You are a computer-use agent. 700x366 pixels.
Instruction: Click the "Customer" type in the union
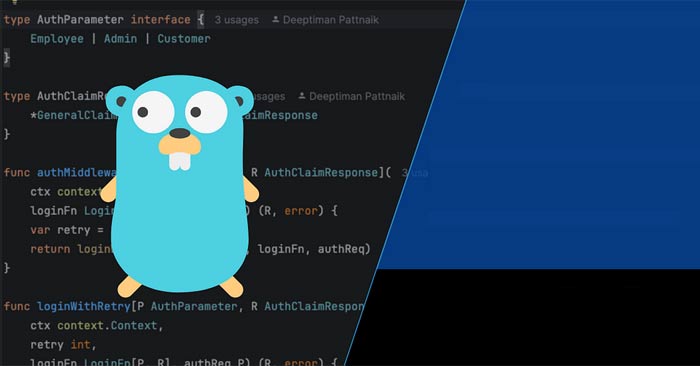click(x=184, y=39)
